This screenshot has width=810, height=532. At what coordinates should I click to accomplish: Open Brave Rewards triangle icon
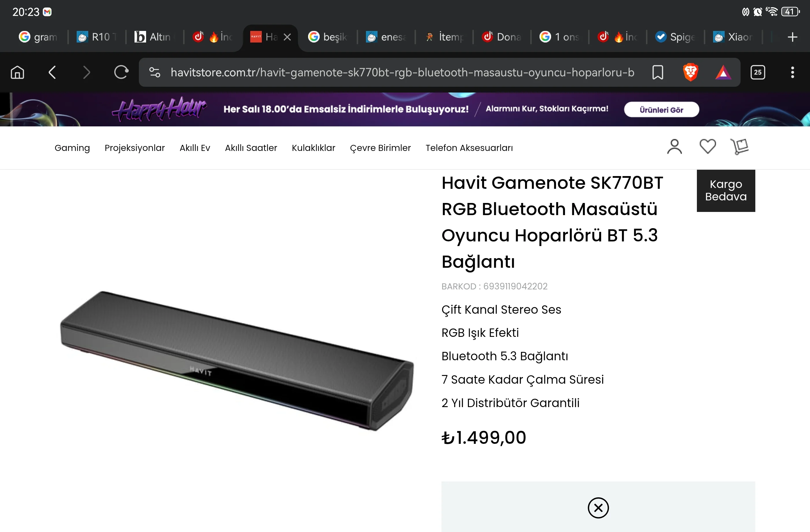[x=723, y=73]
